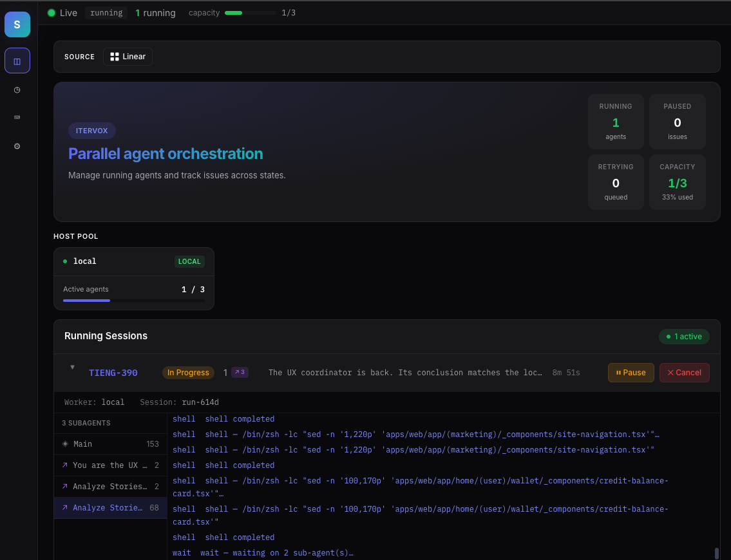Click the Retrying queued stat card
Screen dimensions: 731x560
(x=616, y=182)
